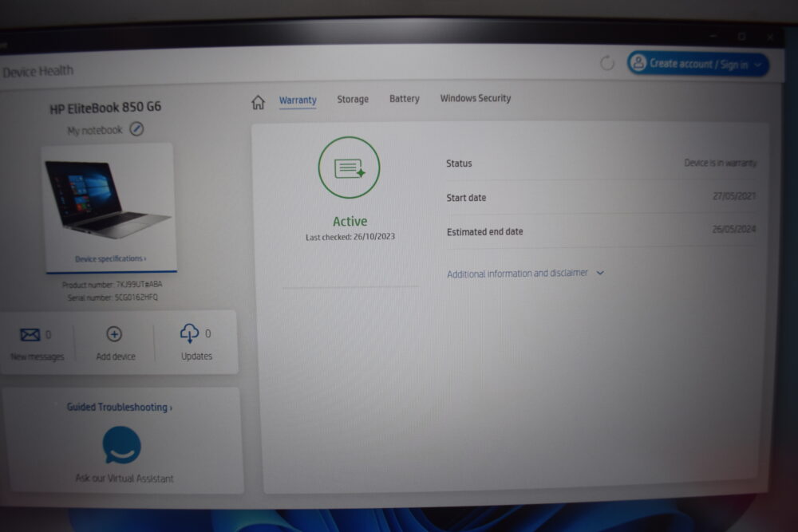
Task: Click the green warranty Active status icon
Action: (350, 167)
